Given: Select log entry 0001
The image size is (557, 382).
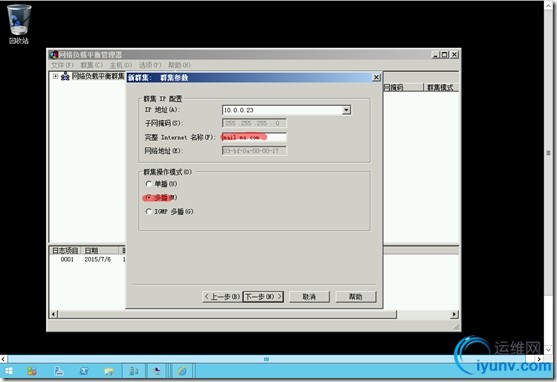Looking at the screenshot, I should click(x=67, y=259).
